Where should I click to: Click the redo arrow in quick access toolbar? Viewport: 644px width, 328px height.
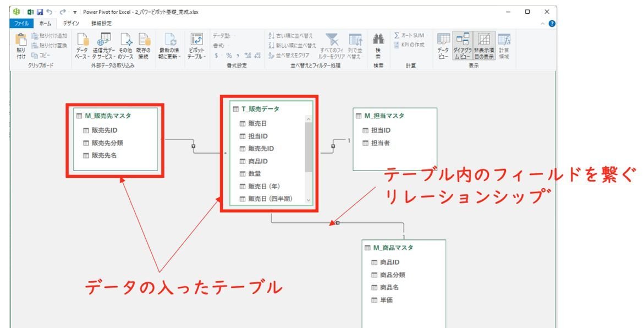tap(63, 12)
